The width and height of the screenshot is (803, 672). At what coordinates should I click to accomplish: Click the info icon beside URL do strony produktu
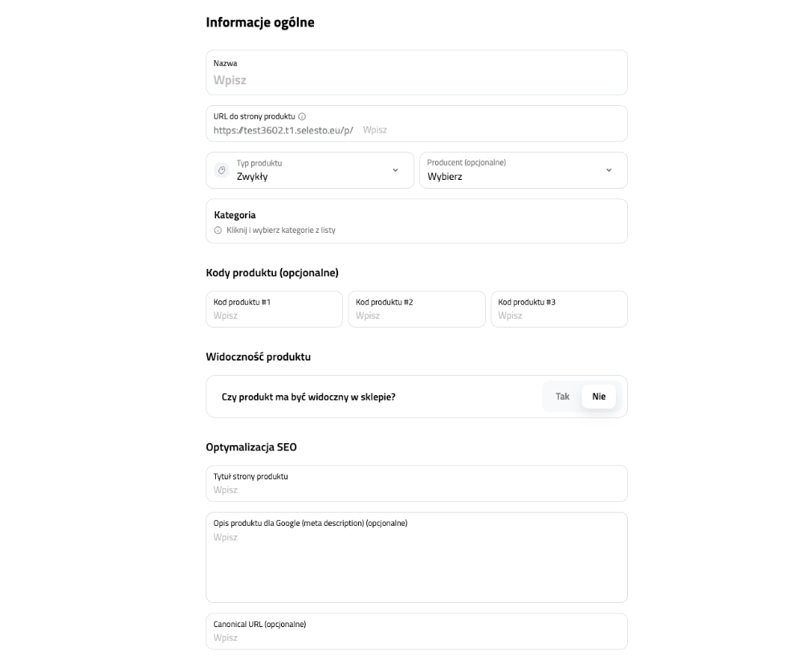pos(302,116)
